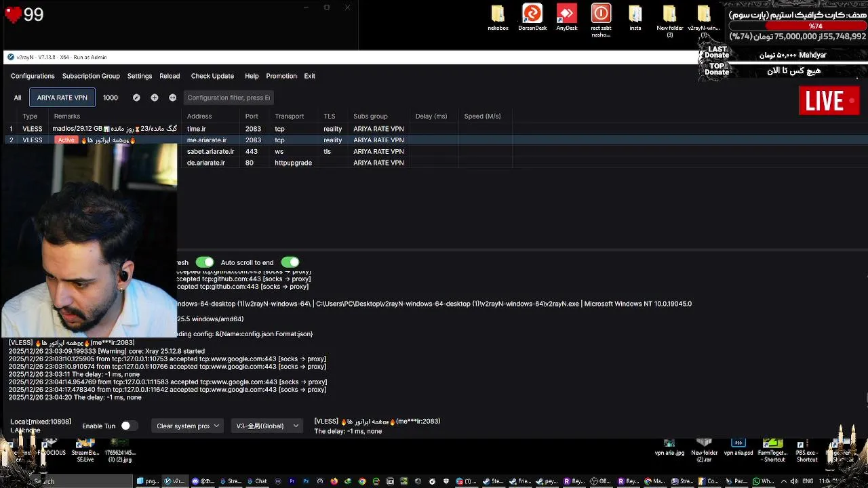The image size is (868, 488).
Task: Open Check Update menu
Action: [212, 76]
